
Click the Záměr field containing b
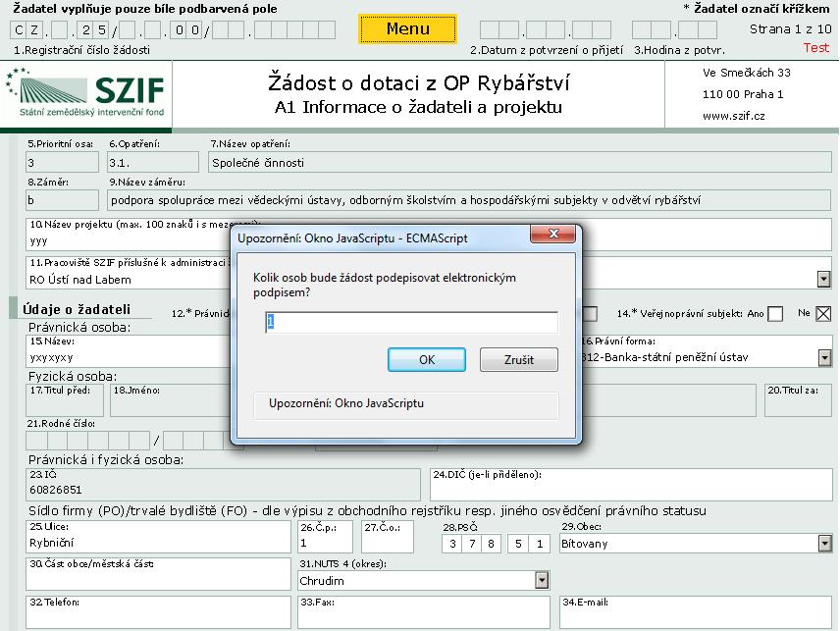tap(62, 200)
